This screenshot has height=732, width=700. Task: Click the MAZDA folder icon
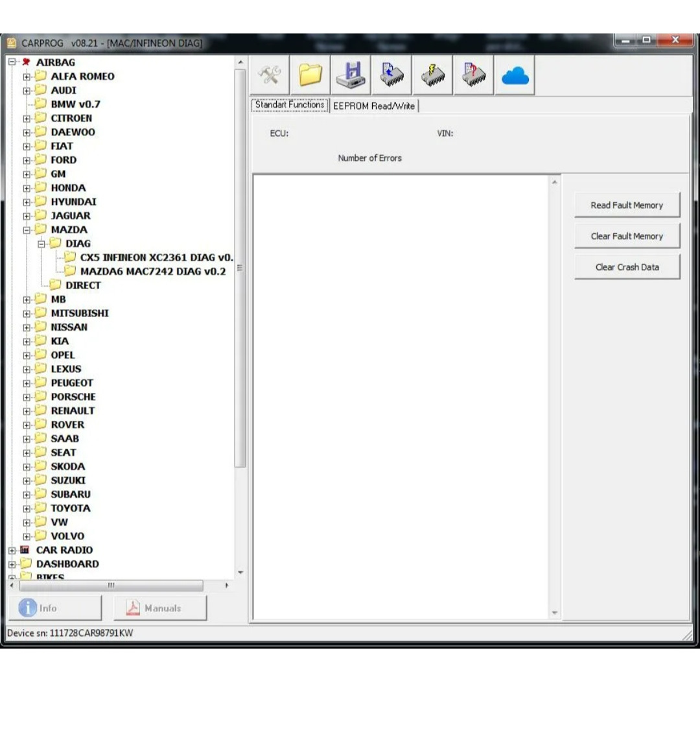coord(41,230)
